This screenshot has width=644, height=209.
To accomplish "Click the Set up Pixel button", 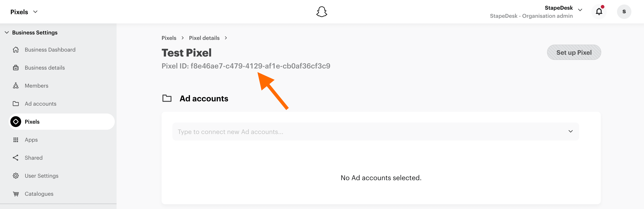I will pyautogui.click(x=574, y=52).
